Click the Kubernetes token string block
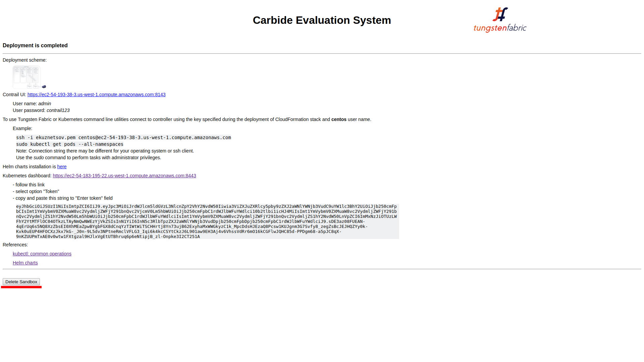 (207, 221)
